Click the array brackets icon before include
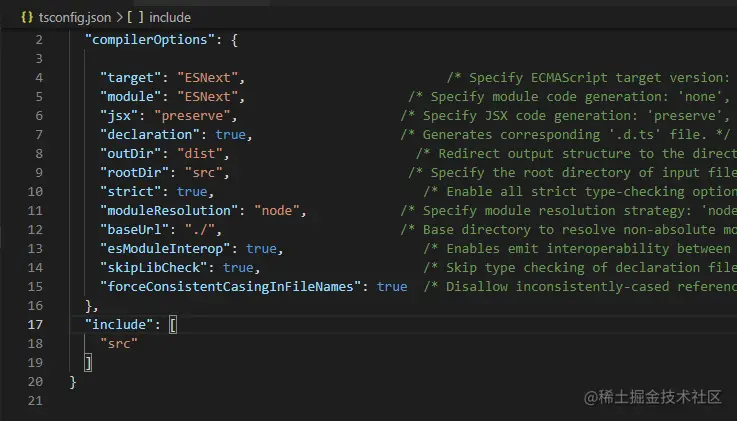This screenshot has width=737, height=421. (x=135, y=17)
